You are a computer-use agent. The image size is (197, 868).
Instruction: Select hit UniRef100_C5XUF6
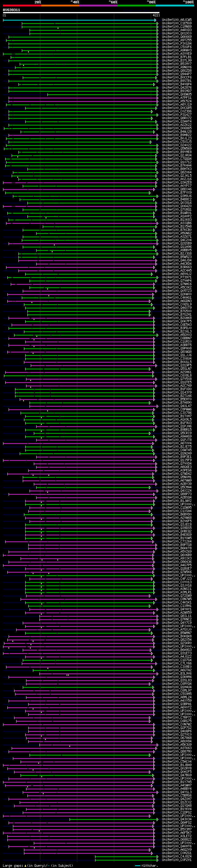pos(177,47)
